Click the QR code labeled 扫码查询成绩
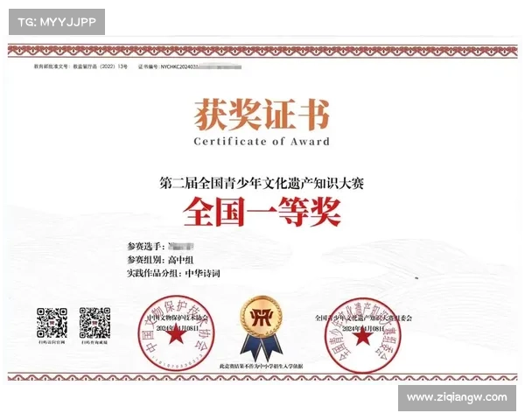This screenshot has height=420, width=525. point(94,323)
